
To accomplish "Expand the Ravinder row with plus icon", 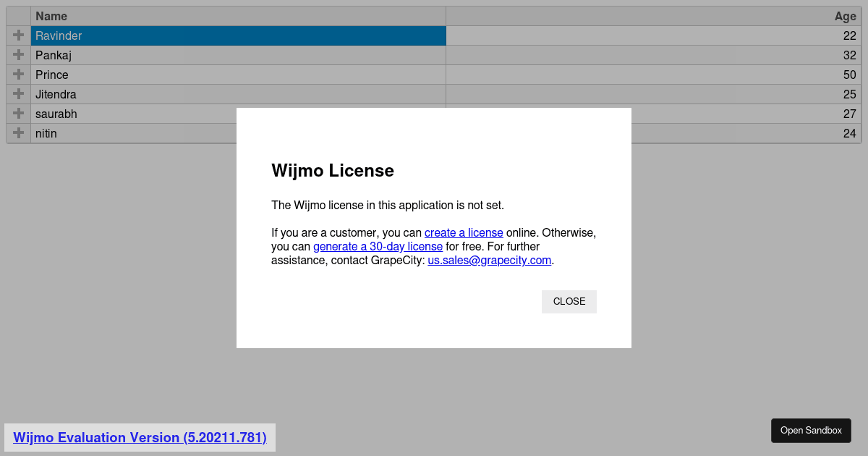I will tap(19, 35).
